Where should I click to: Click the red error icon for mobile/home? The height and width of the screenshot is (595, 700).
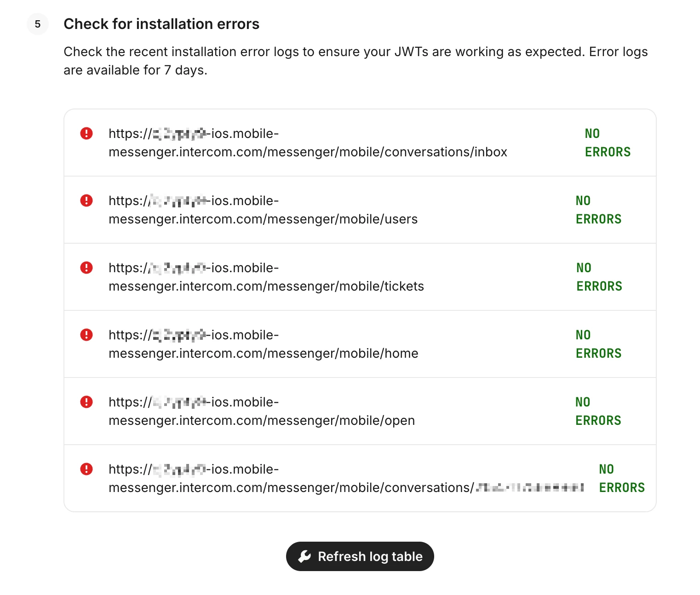(86, 335)
